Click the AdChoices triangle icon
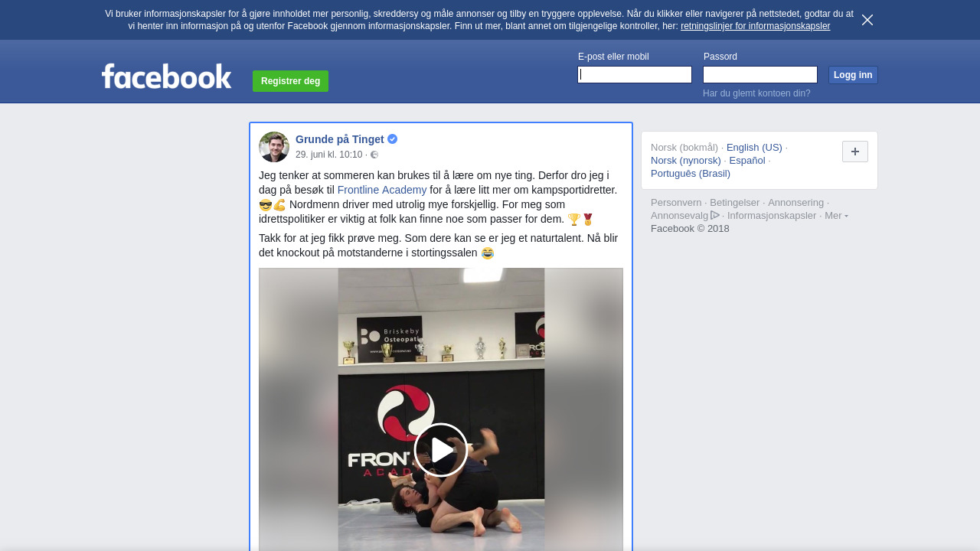 point(715,215)
